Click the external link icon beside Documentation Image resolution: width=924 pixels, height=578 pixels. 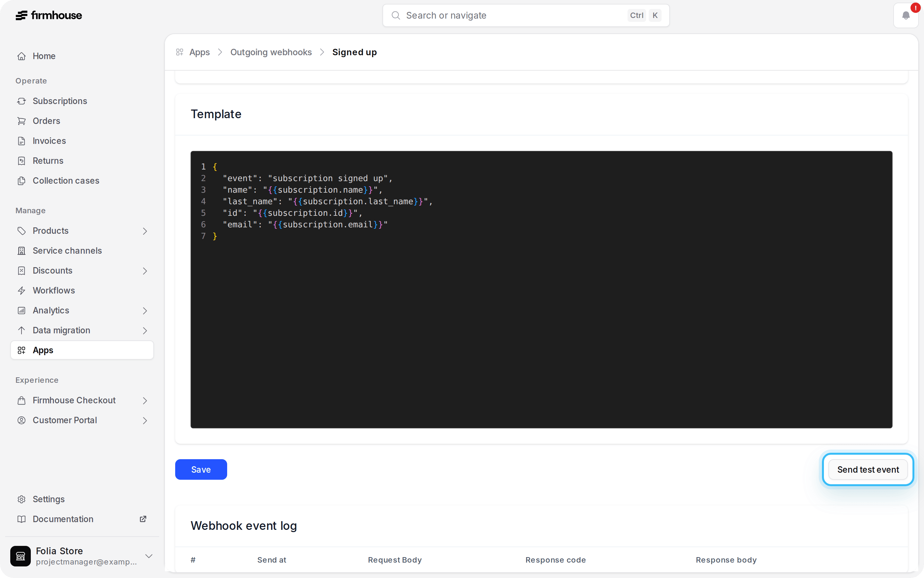143,519
